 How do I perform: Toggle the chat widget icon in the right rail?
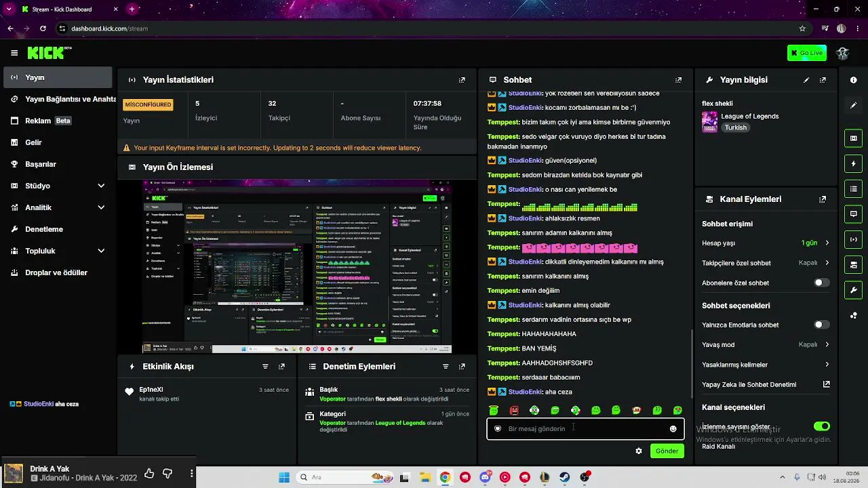pos(853,214)
